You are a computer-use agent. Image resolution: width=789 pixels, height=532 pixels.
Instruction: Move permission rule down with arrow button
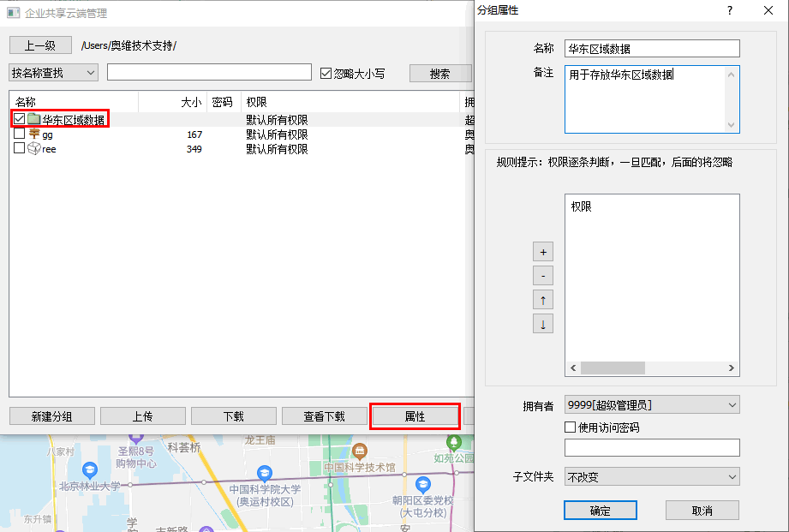tap(542, 324)
